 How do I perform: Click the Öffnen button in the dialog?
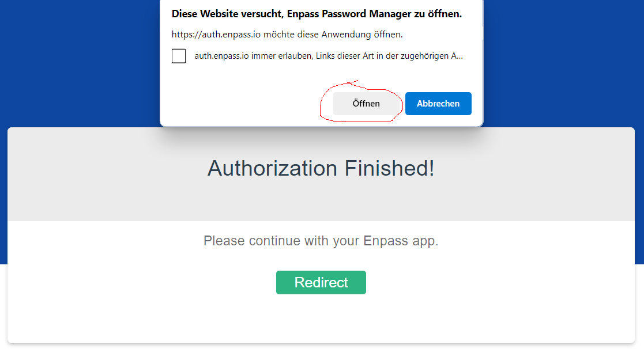367,104
